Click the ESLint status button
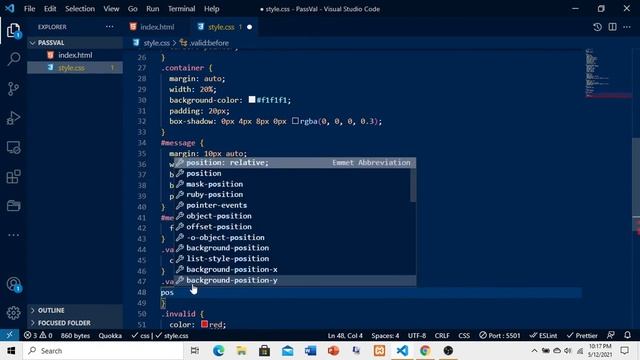This screenshot has height=360, width=640. click(x=543, y=336)
